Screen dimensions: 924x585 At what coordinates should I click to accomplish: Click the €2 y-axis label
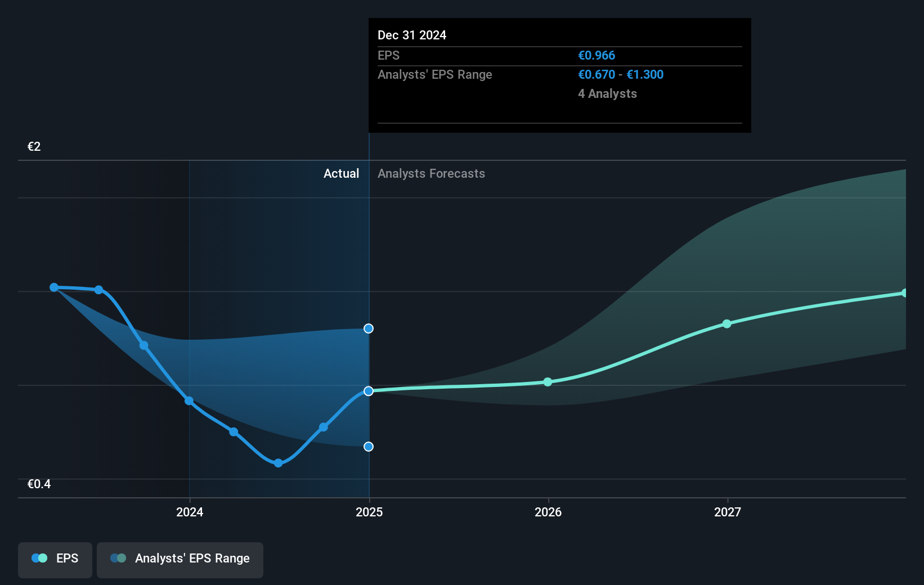(x=34, y=147)
